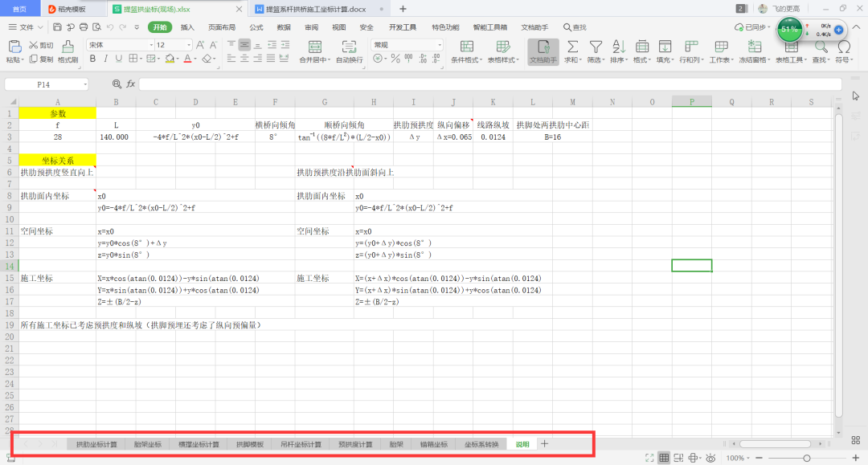
Task: Click the 排序 sort icon
Action: [x=618, y=47]
